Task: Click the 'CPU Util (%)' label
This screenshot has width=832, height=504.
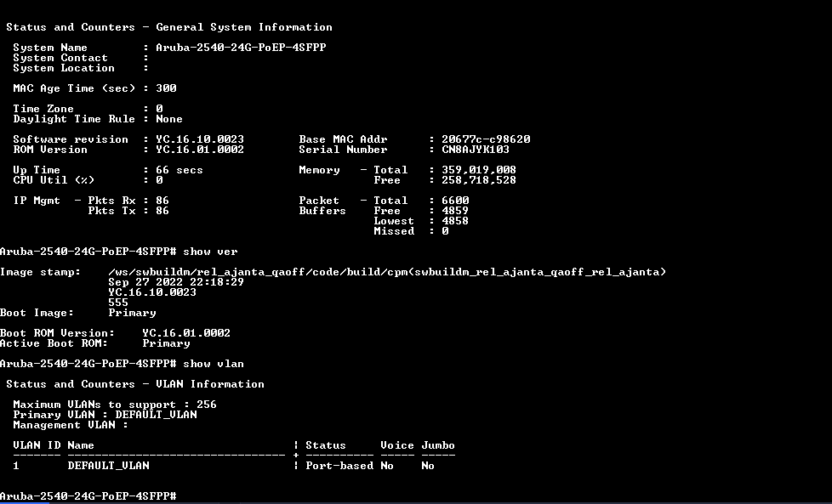Action: coord(54,180)
